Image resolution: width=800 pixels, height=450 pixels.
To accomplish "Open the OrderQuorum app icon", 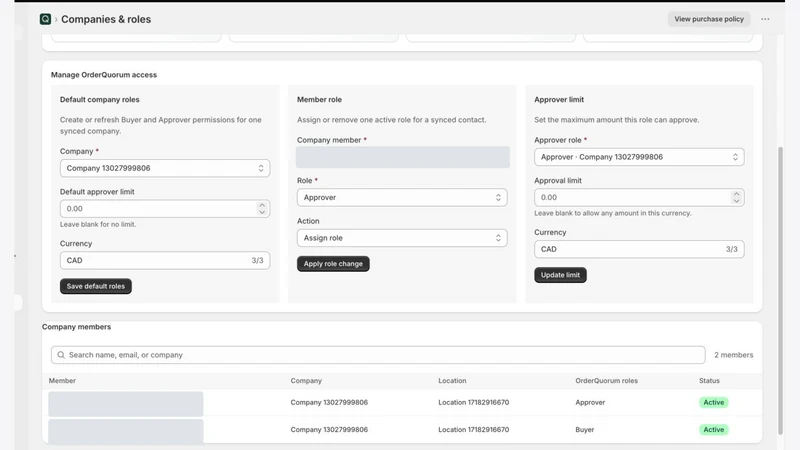I will click(x=45, y=19).
